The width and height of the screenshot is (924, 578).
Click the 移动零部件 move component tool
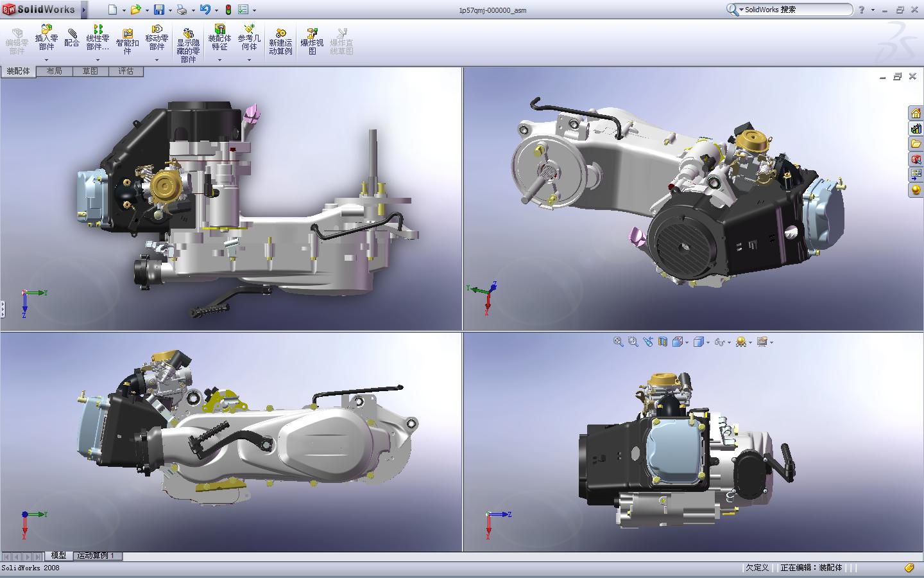pos(157,39)
